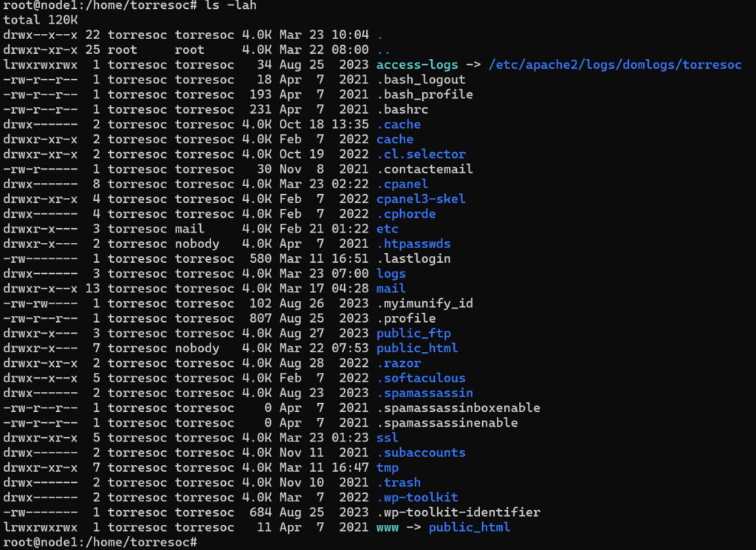
Task: Click the .bashrc file entry
Action: 402,109
